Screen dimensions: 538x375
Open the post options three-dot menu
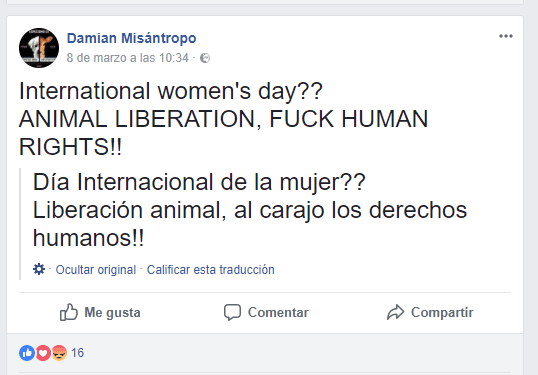pyautogui.click(x=506, y=36)
